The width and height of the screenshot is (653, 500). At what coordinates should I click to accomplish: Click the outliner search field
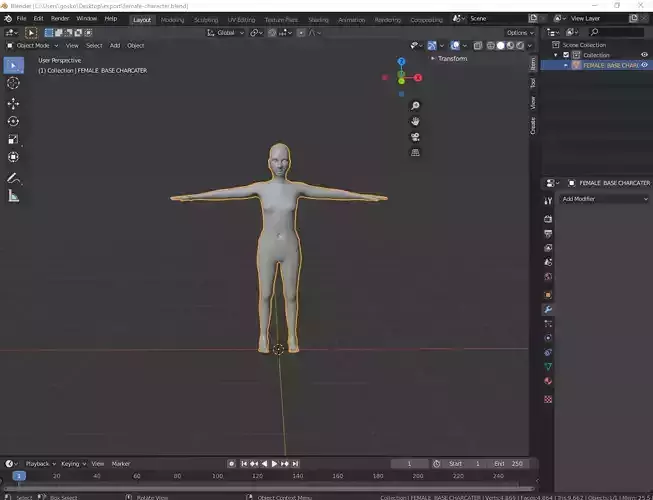pos(616,32)
